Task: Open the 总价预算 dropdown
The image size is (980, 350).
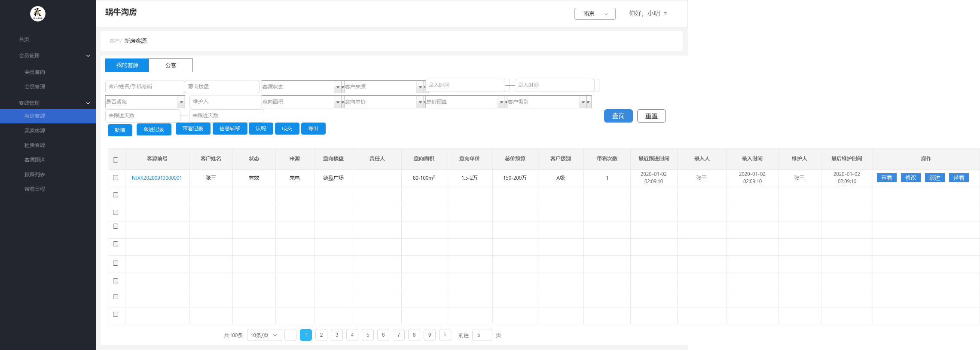Action: point(465,102)
